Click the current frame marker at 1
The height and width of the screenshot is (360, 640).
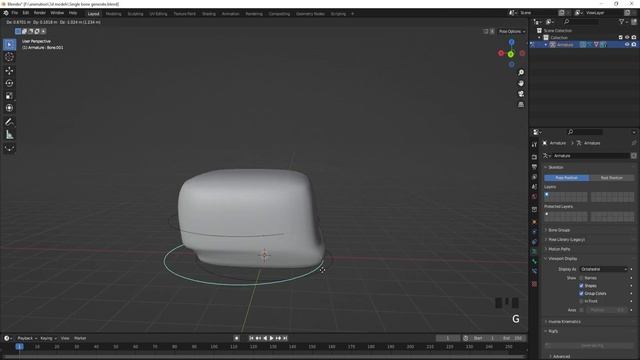click(19, 347)
